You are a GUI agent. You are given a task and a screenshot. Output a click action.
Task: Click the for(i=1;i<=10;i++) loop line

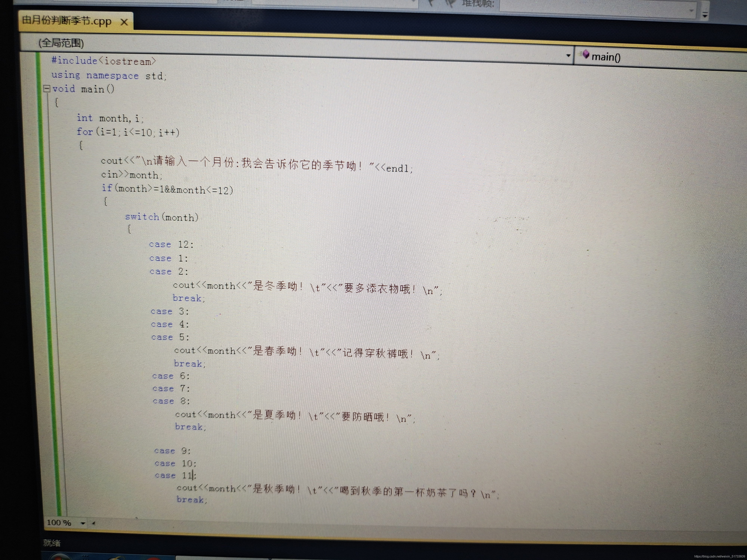tap(128, 132)
